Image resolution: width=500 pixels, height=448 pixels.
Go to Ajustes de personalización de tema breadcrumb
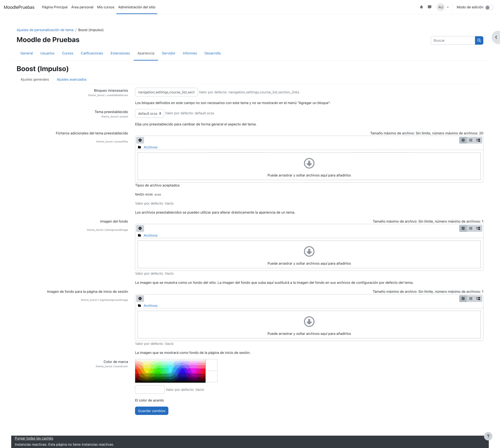45,30
